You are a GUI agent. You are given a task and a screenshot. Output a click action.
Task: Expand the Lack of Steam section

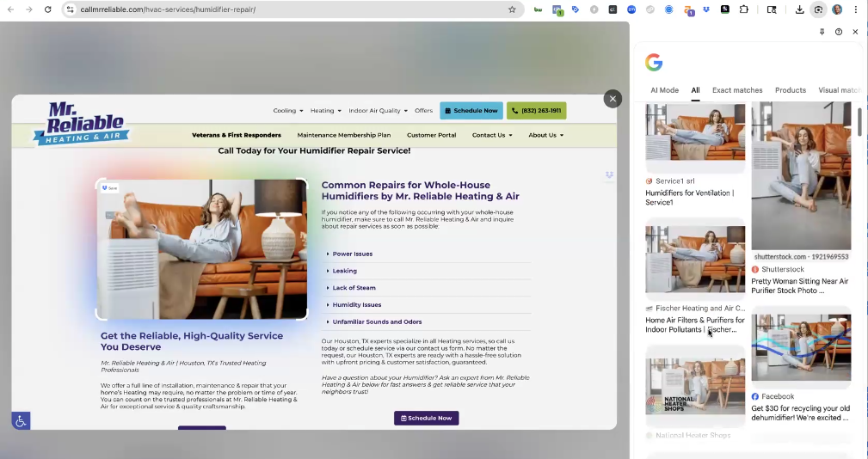354,288
